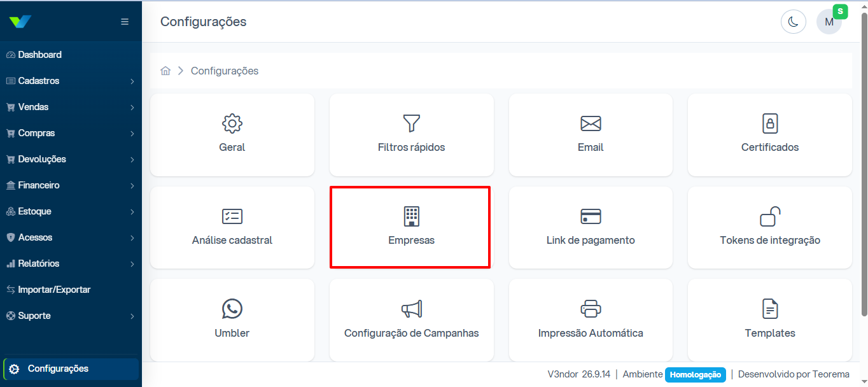This screenshot has width=868, height=387.
Task: Click Filtros rápidos card label
Action: [412, 147]
